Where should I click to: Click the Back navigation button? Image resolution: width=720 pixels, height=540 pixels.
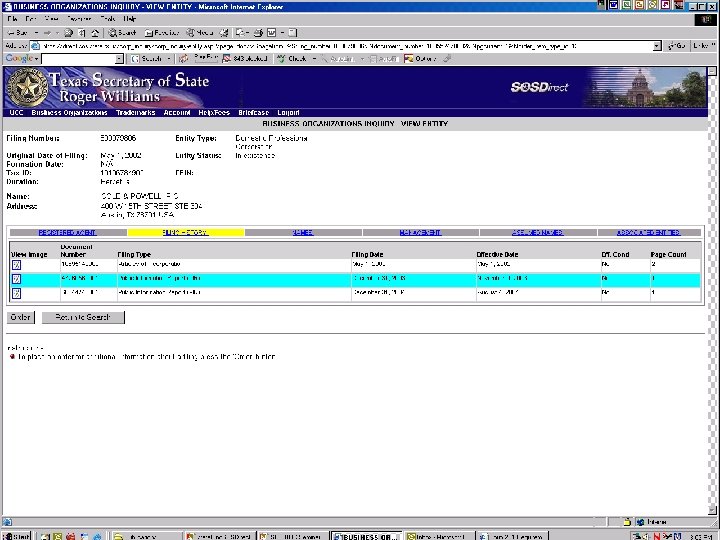(17, 33)
